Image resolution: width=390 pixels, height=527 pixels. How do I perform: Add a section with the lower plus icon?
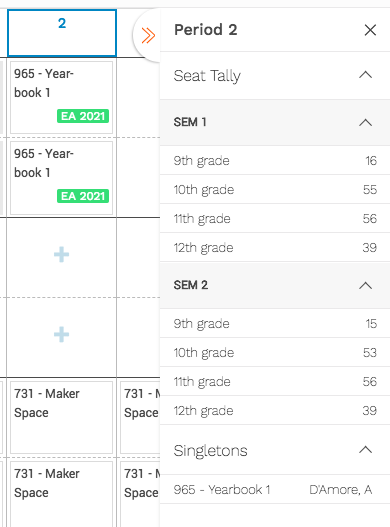pos(62,334)
